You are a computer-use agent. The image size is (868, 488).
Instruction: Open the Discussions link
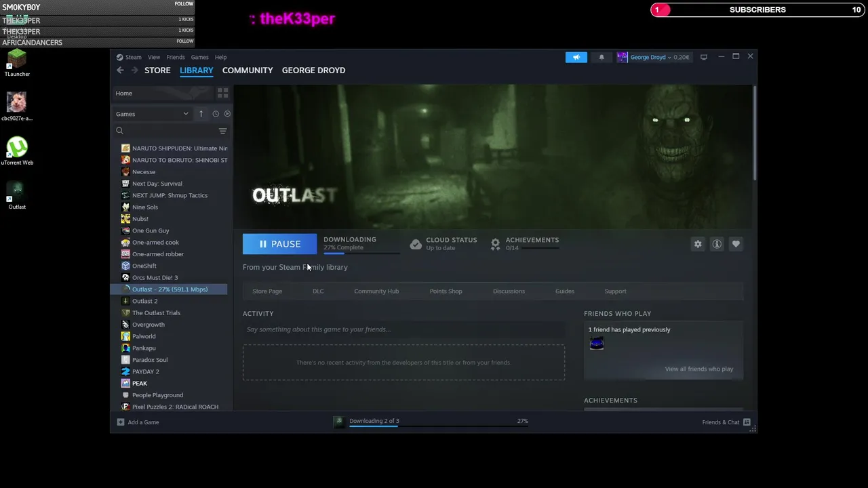click(509, 291)
